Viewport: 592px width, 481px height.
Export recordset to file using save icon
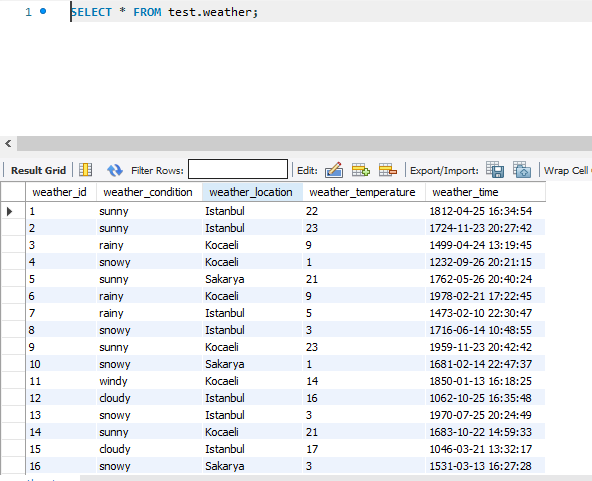click(495, 170)
